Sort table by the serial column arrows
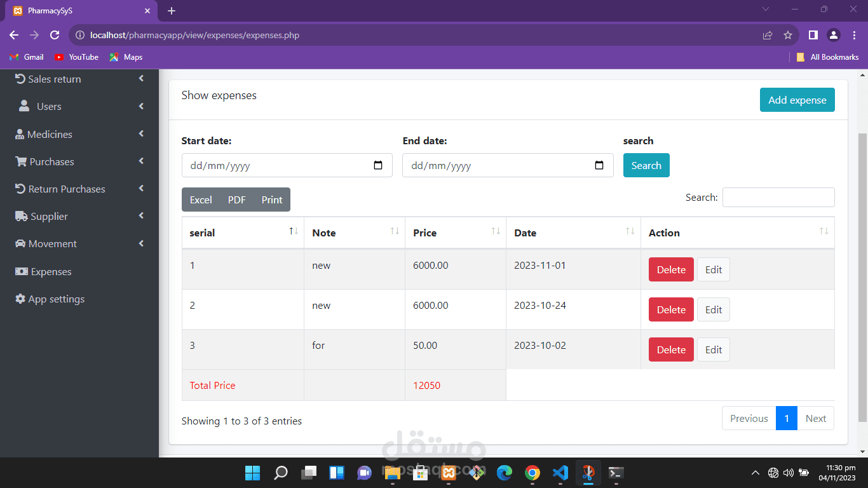The image size is (868, 488). pos(294,231)
